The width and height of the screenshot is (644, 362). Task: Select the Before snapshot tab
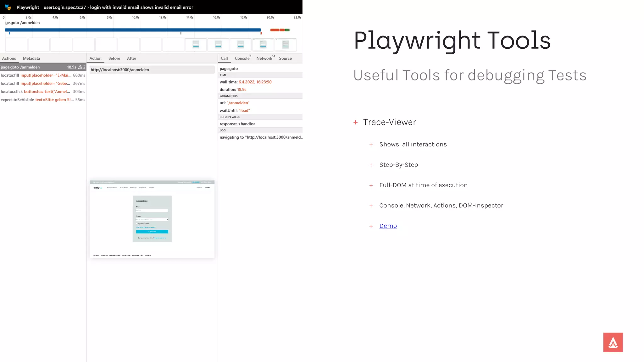click(114, 58)
